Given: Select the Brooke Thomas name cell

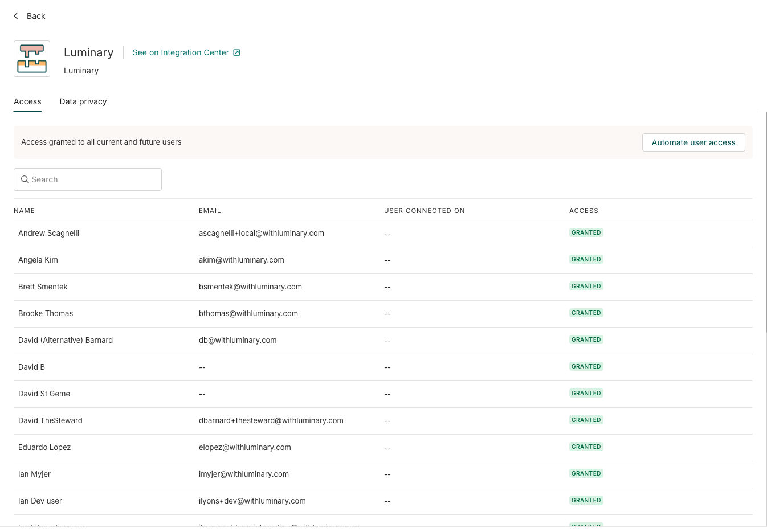Looking at the screenshot, I should 46,313.
